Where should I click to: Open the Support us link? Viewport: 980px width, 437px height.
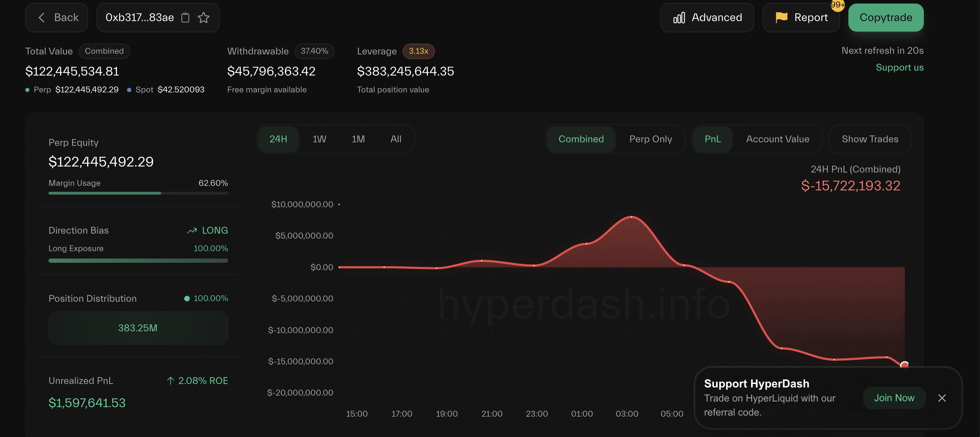click(x=899, y=67)
